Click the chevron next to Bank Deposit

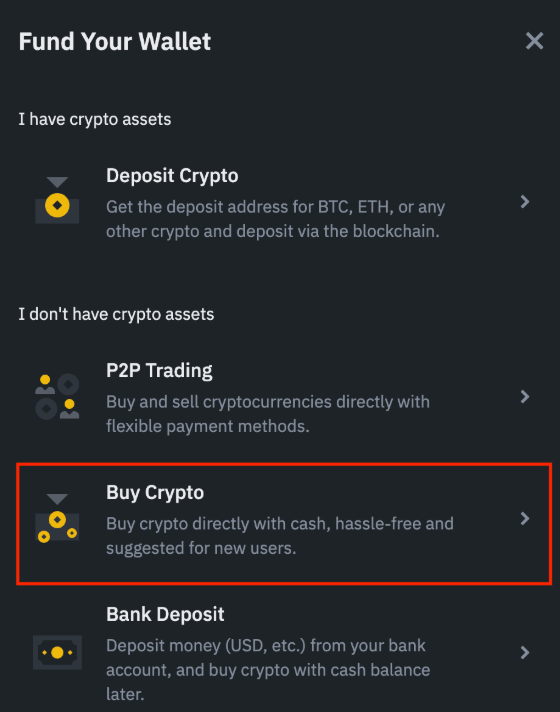[x=525, y=653]
